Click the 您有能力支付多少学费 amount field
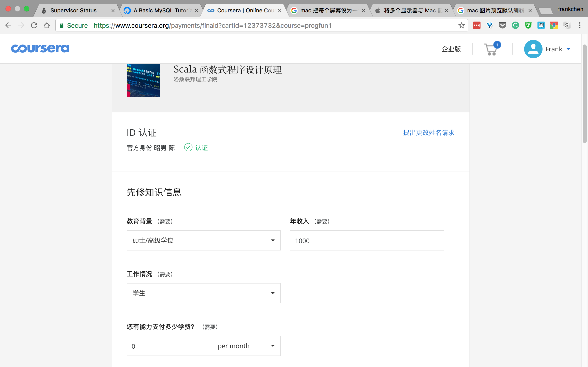Viewport: 588px width, 367px height. [169, 346]
